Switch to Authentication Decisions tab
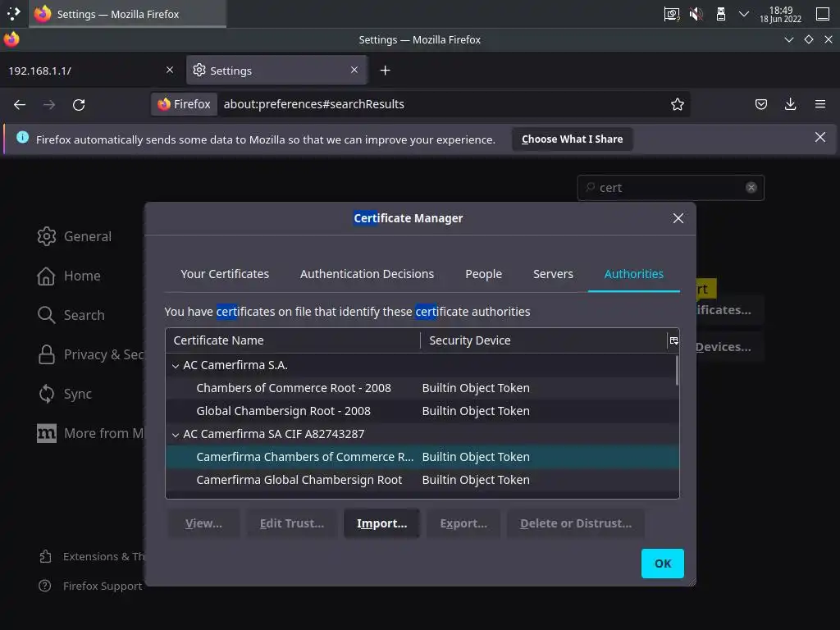The image size is (840, 630). click(x=367, y=274)
